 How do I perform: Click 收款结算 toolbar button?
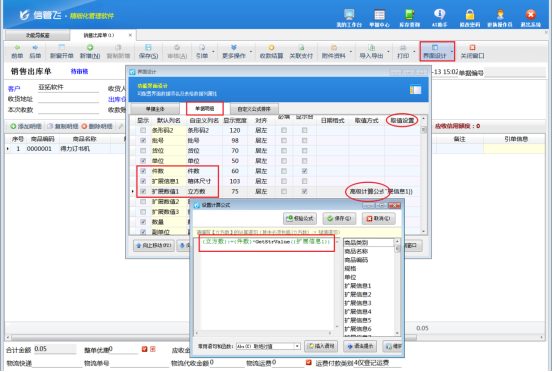coord(271,51)
